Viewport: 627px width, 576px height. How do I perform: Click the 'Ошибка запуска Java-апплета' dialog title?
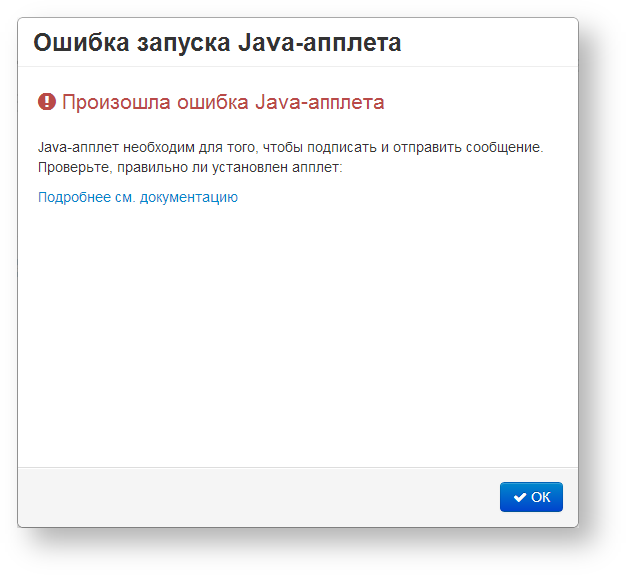[217, 42]
